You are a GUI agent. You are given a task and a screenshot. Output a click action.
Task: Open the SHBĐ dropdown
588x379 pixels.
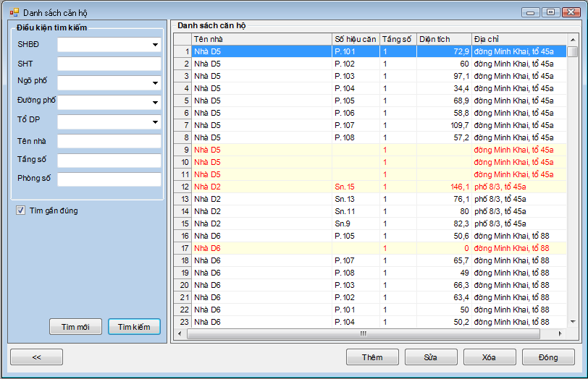[x=155, y=45]
